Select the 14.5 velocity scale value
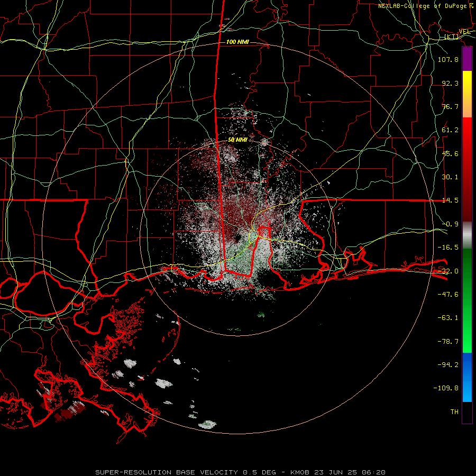The height and width of the screenshot is (476, 476). pyautogui.click(x=450, y=200)
